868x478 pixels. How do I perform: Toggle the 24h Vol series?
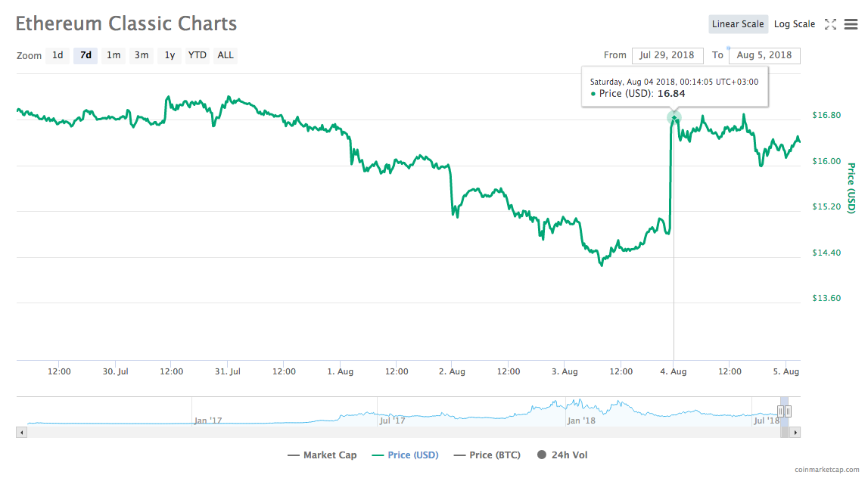coord(562,455)
